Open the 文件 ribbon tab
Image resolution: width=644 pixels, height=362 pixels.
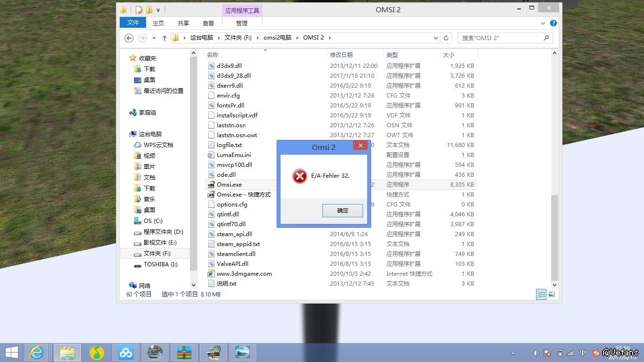(x=133, y=23)
